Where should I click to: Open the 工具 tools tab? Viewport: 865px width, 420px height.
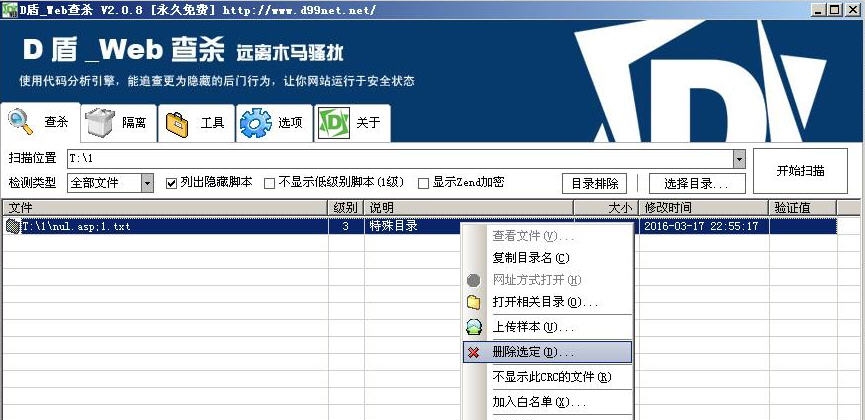pyautogui.click(x=197, y=123)
